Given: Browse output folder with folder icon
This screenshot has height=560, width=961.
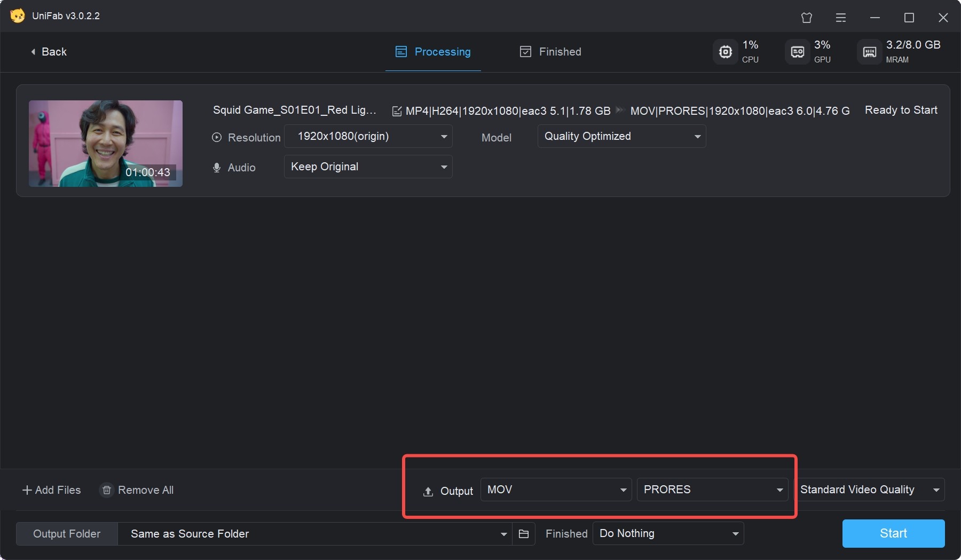Looking at the screenshot, I should click(x=524, y=534).
